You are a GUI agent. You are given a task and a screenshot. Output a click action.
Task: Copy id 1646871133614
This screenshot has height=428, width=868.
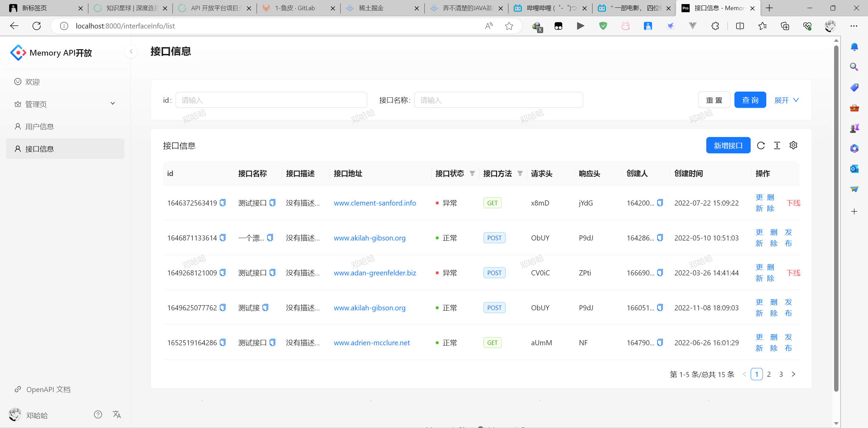tap(223, 238)
